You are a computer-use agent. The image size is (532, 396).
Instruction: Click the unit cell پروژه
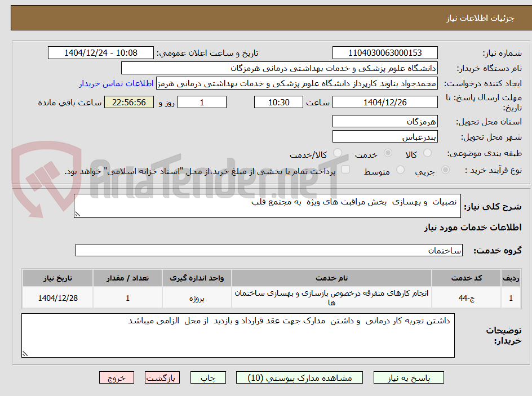(197, 298)
